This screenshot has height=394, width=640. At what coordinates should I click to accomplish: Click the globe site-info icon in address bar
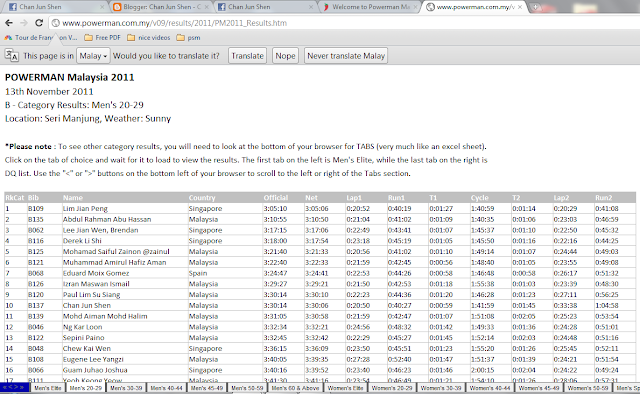click(x=56, y=23)
